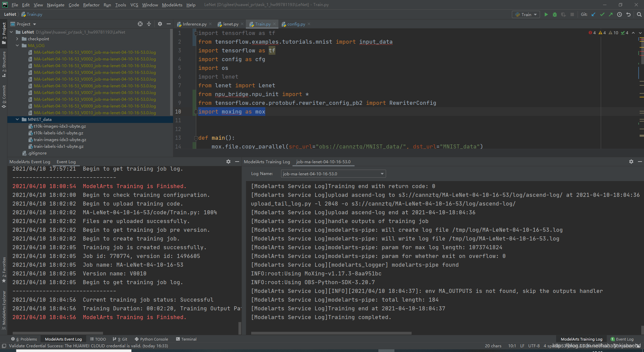Jump to next highlighted error arrow
The width and height of the screenshot is (644, 352).
tap(640, 33)
